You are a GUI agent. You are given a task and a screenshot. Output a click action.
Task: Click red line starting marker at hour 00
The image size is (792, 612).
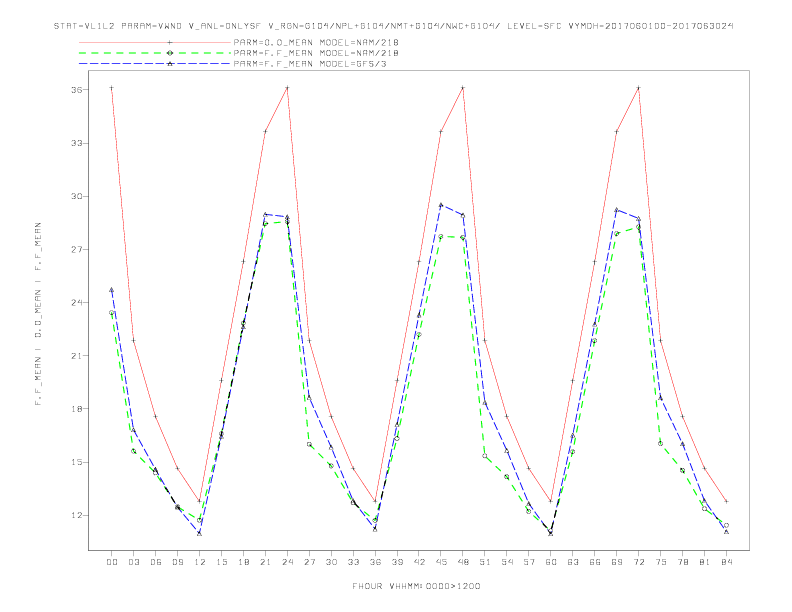pos(112,88)
